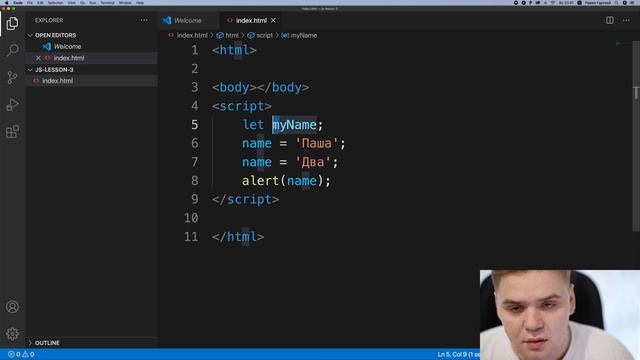Click the editor vertical scrollbar

[x=636, y=135]
